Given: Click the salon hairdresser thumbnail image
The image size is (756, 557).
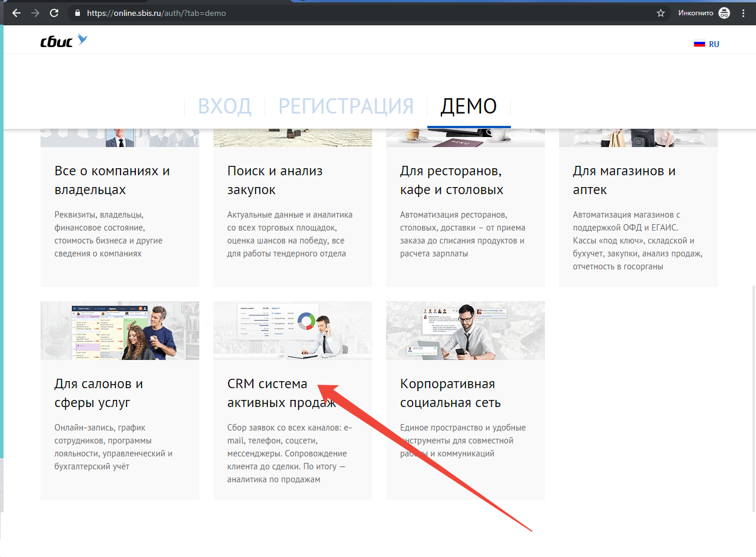Looking at the screenshot, I should (x=120, y=331).
